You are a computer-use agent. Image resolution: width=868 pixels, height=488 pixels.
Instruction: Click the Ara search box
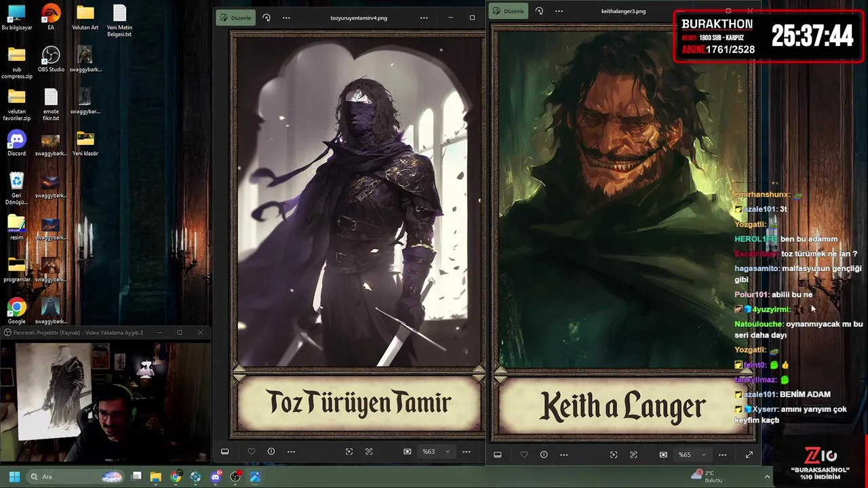point(77,476)
